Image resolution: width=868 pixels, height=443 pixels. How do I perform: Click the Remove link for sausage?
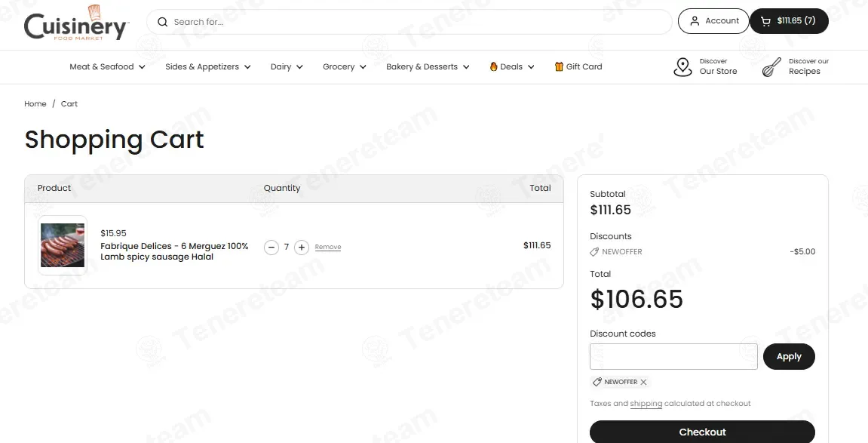tap(328, 247)
